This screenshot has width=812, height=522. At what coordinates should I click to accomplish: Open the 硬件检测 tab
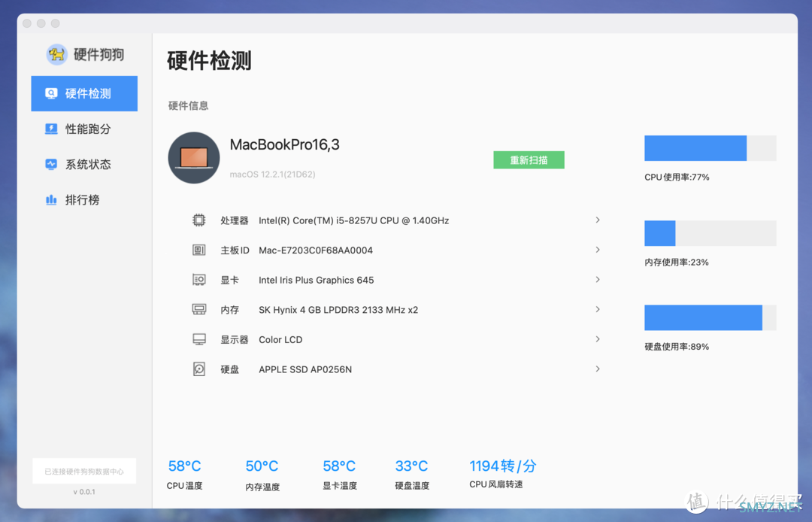[x=84, y=94]
